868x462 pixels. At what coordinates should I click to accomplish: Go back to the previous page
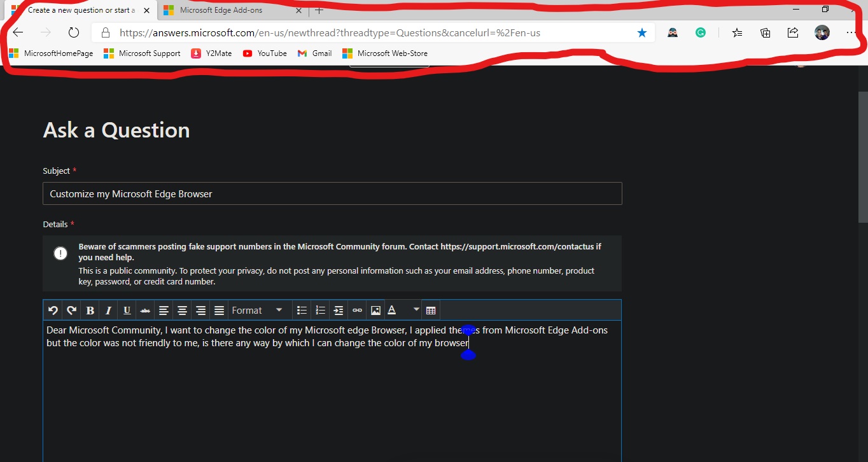click(x=18, y=33)
